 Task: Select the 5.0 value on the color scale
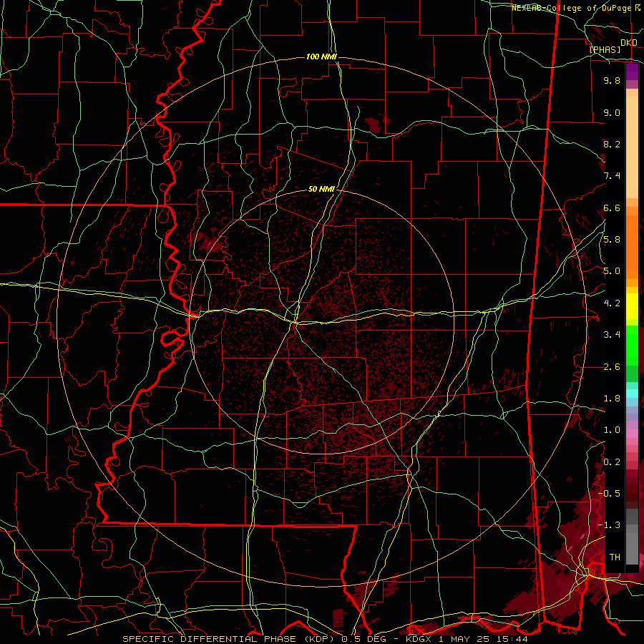tap(612, 271)
